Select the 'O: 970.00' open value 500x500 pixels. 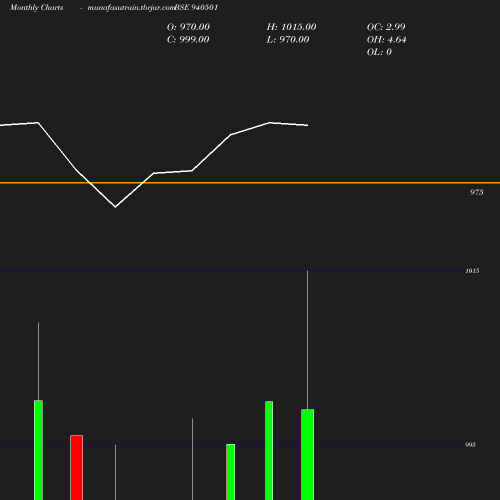click(x=188, y=27)
